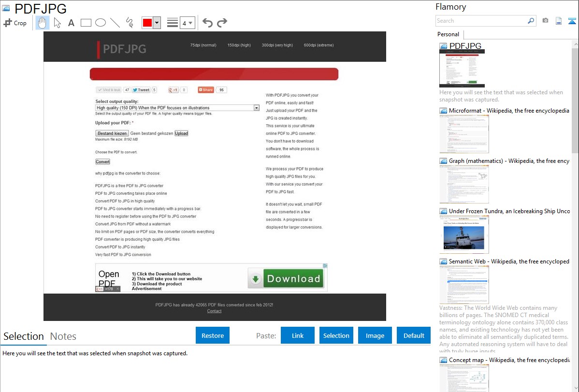The width and height of the screenshot is (579, 392).
Task: Click the icon beside PDFJPG in the history list
Action: coord(443,46)
